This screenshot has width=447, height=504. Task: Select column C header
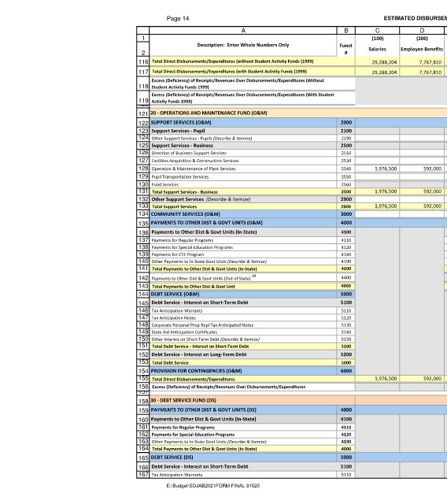point(377,31)
